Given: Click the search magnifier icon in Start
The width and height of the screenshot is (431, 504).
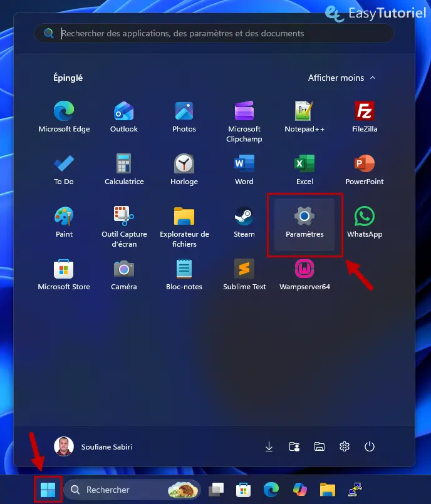Looking at the screenshot, I should (49, 33).
